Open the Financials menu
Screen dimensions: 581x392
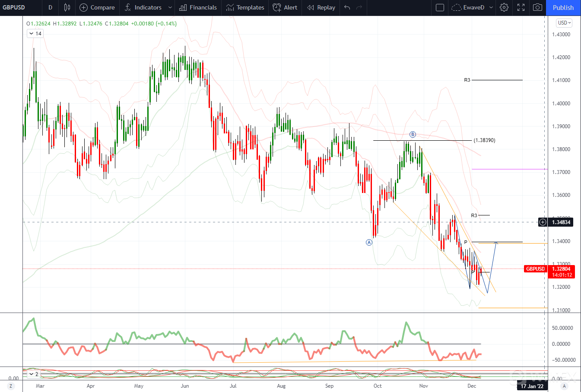[198, 7]
